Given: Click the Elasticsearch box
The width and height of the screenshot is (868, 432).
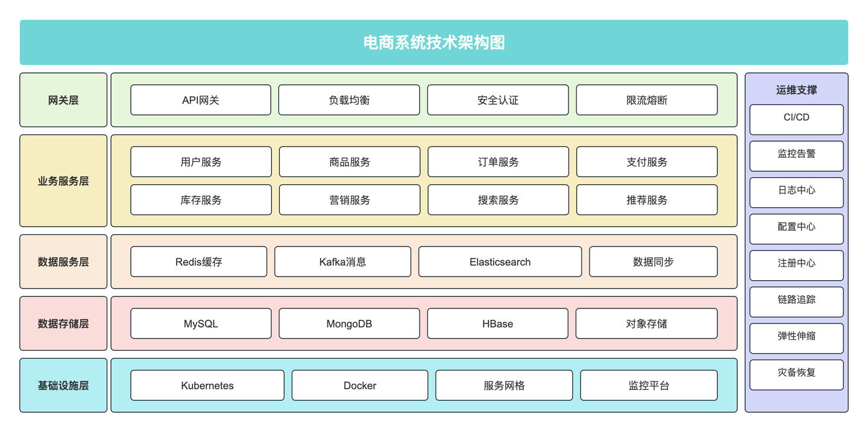Looking at the screenshot, I should [500, 262].
